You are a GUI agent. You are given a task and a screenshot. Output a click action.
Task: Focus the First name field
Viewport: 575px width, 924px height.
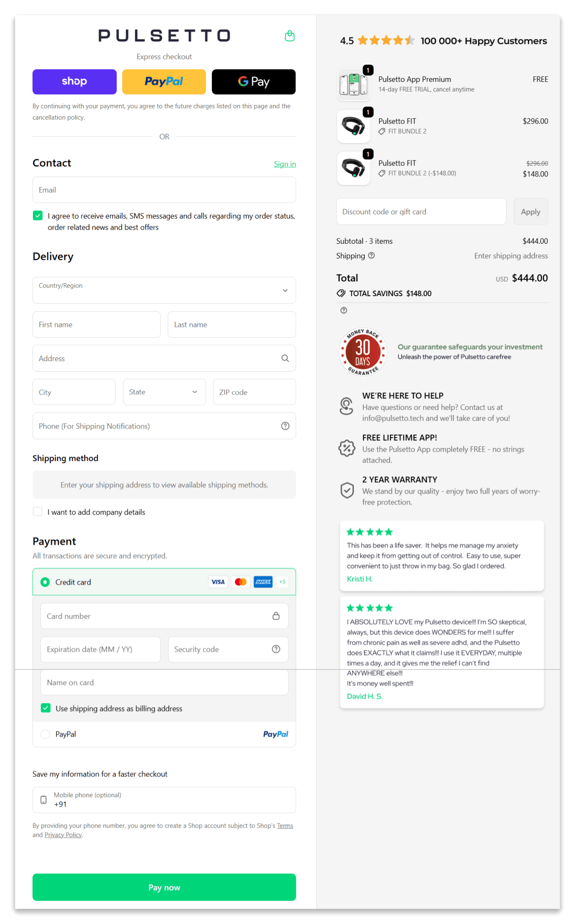point(97,324)
